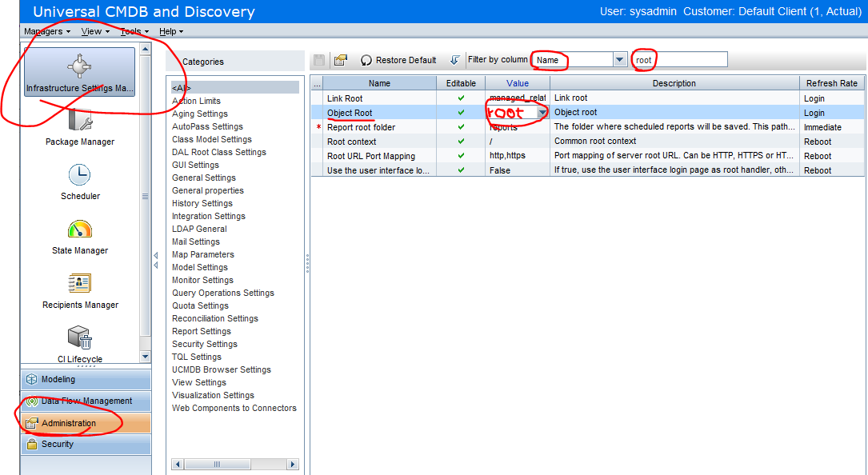Select UCMDB Browser Settings category
Screen dimensions: 868x475
point(221,369)
